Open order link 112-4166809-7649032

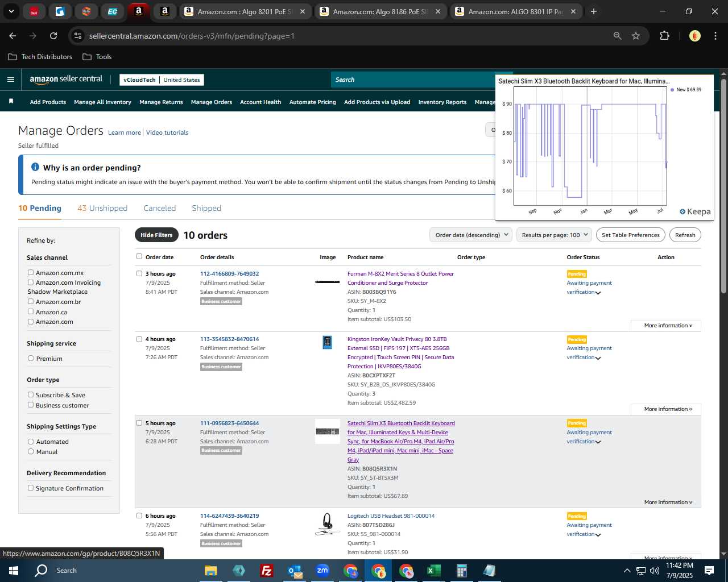pyautogui.click(x=229, y=273)
